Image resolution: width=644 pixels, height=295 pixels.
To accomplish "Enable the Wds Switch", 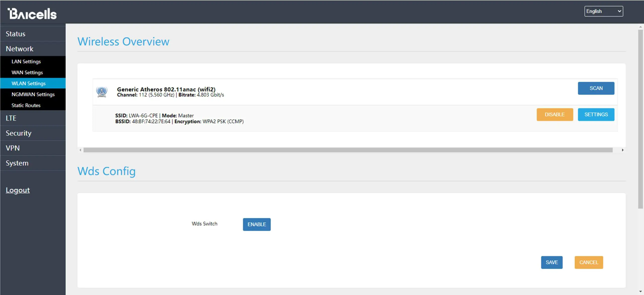I will click(257, 224).
